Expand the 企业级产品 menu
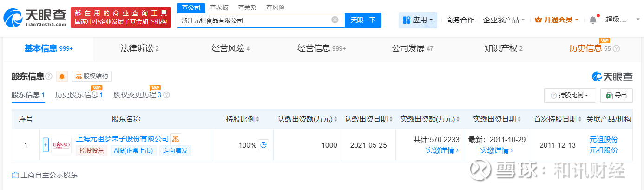Screen dimensions: 644x190 (504, 20)
